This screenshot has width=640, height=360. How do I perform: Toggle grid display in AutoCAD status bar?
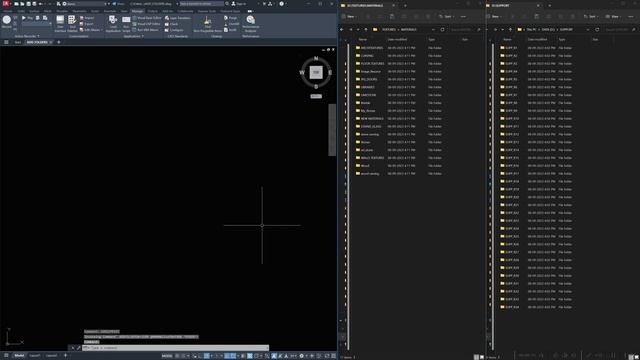pos(178,356)
